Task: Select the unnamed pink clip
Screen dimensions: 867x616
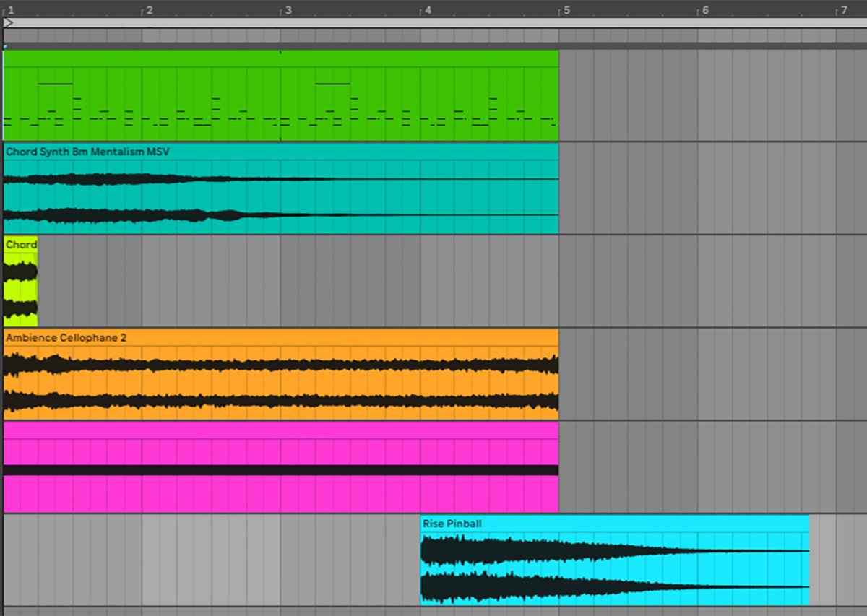Action: coord(281,467)
